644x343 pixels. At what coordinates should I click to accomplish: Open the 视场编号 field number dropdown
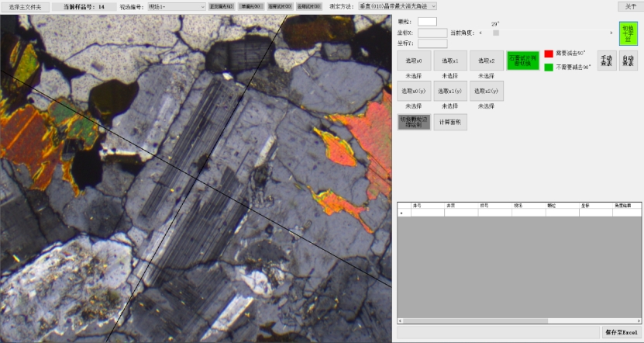point(177,6)
